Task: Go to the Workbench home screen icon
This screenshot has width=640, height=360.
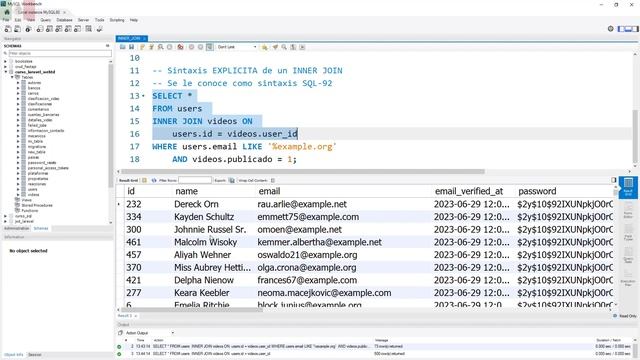Action: click(7, 12)
